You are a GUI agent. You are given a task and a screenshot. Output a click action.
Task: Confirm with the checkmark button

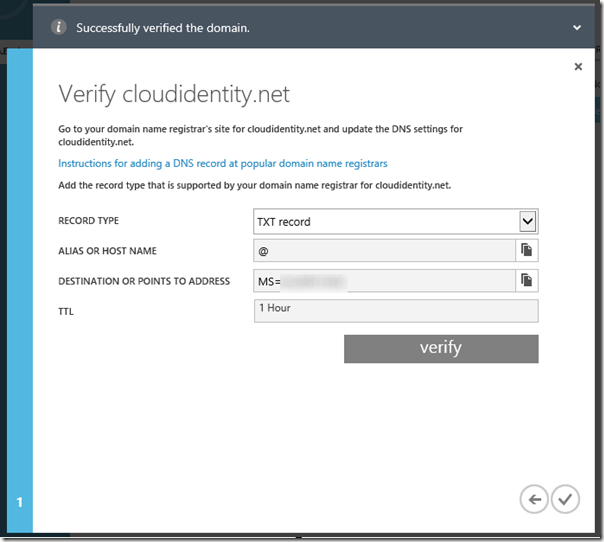pyautogui.click(x=565, y=499)
